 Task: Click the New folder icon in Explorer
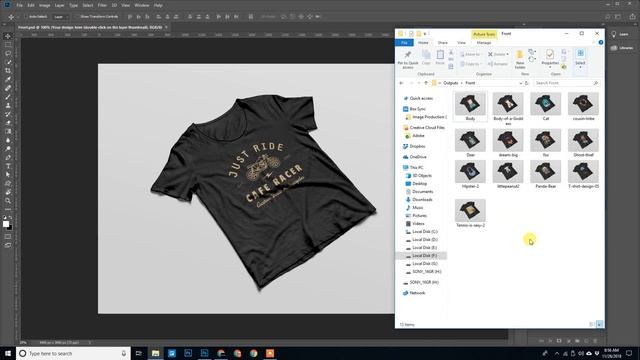point(520,60)
